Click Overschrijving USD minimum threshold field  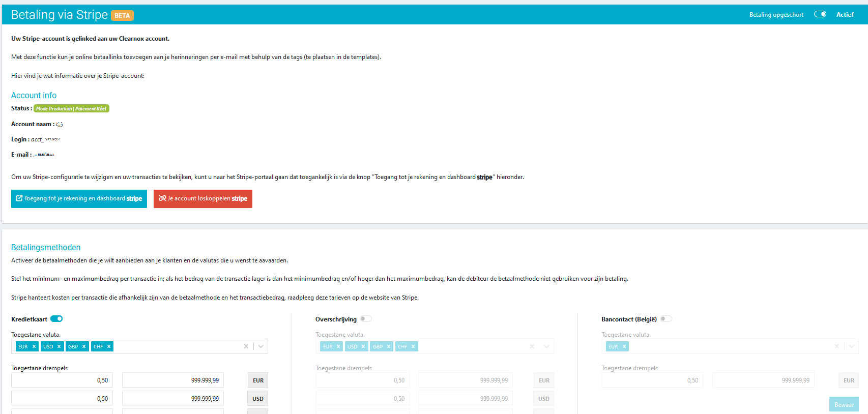(362, 398)
